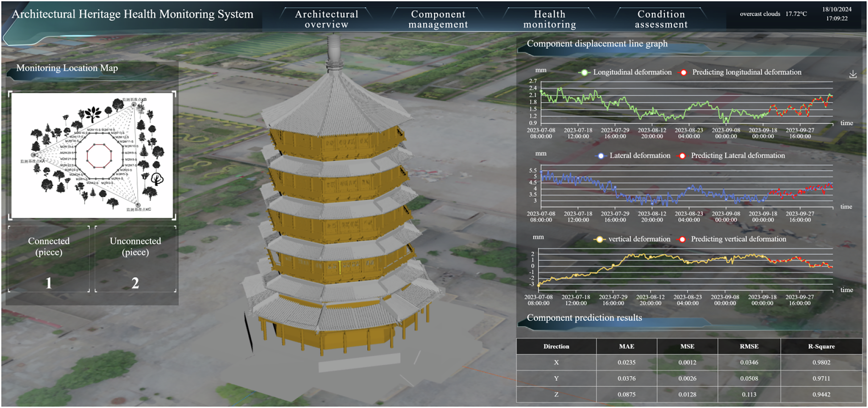
Task: Hide the vertical deformation legend series
Action: [632, 239]
